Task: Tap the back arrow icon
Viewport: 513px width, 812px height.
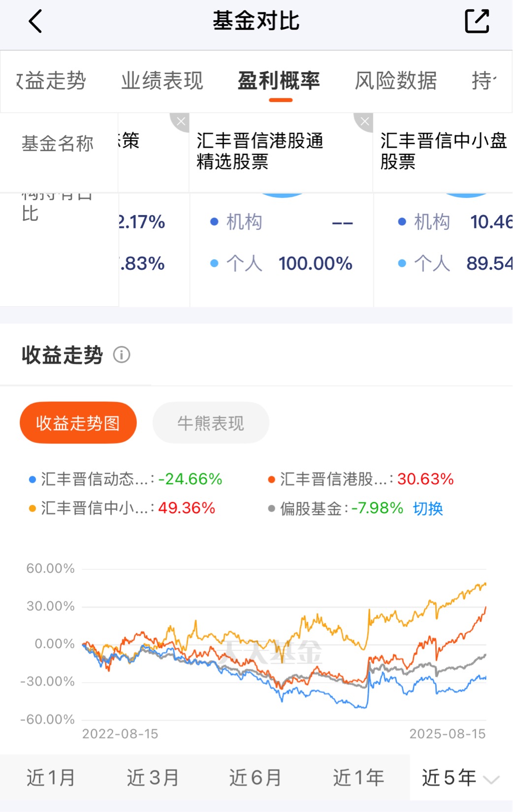Action: click(35, 21)
